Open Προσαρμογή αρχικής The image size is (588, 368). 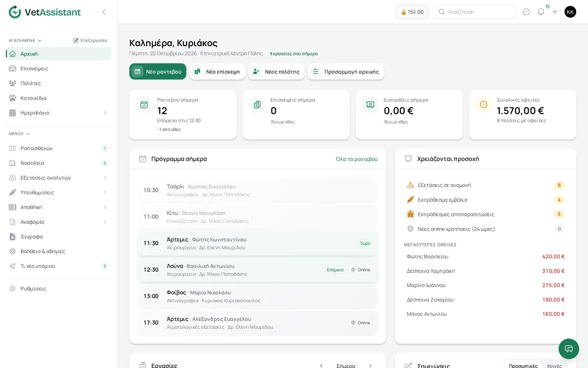(x=346, y=72)
